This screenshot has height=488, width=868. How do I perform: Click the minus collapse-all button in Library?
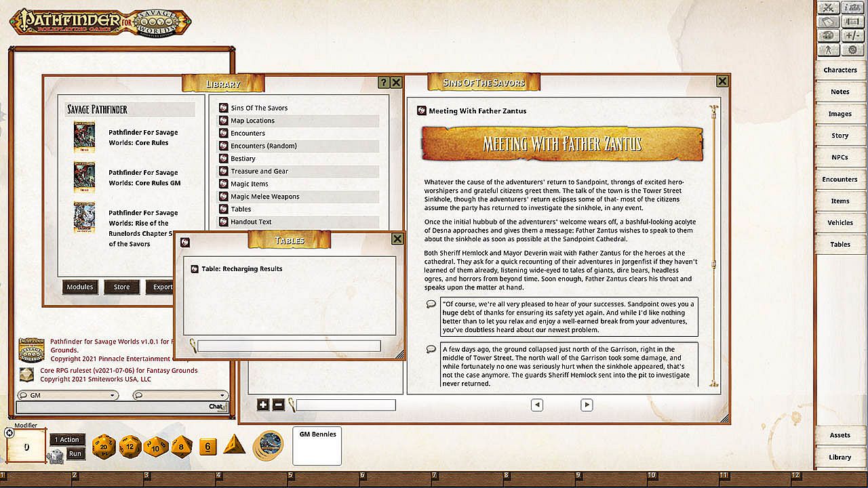(278, 405)
